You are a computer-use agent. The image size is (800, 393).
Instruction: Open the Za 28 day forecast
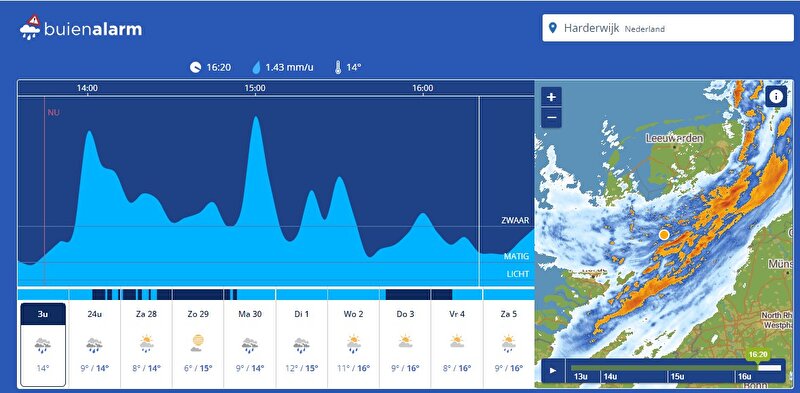point(146,345)
